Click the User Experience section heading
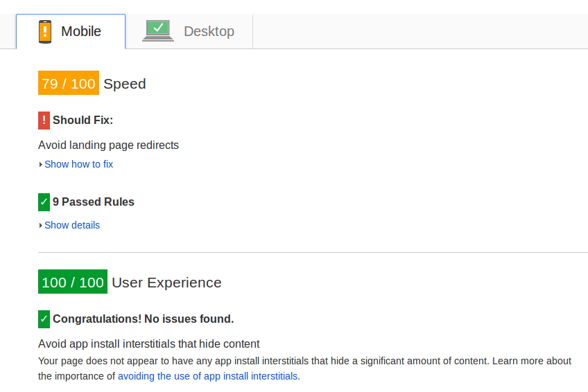 [166, 283]
